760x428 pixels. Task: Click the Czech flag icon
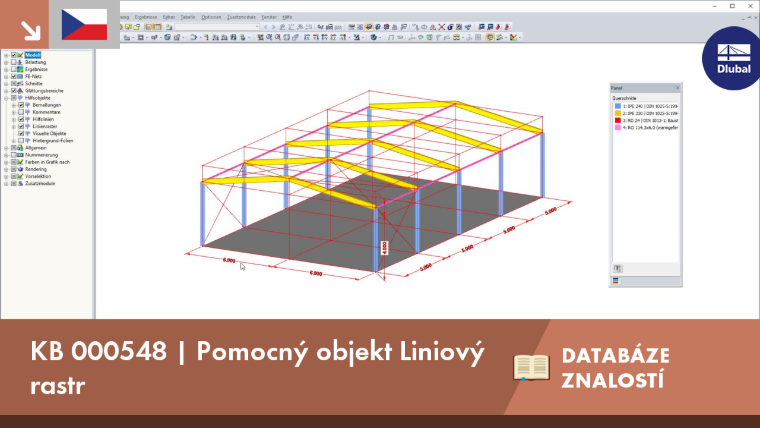click(x=84, y=24)
